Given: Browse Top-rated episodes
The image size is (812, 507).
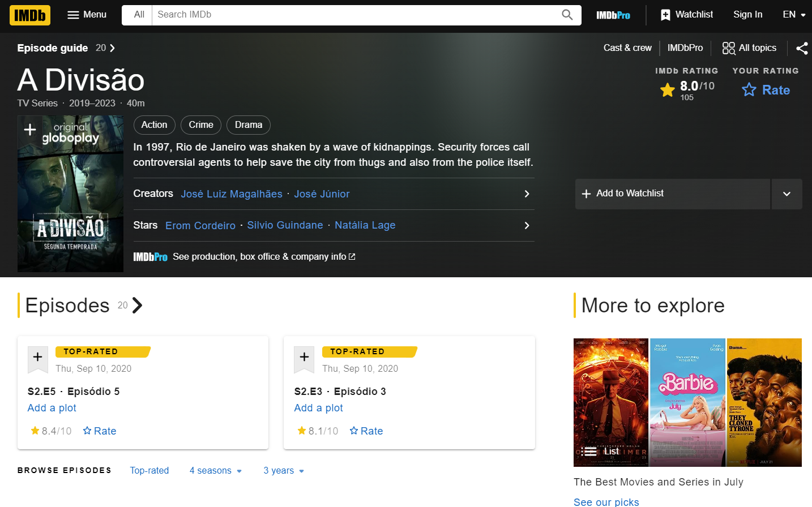Looking at the screenshot, I should point(149,471).
